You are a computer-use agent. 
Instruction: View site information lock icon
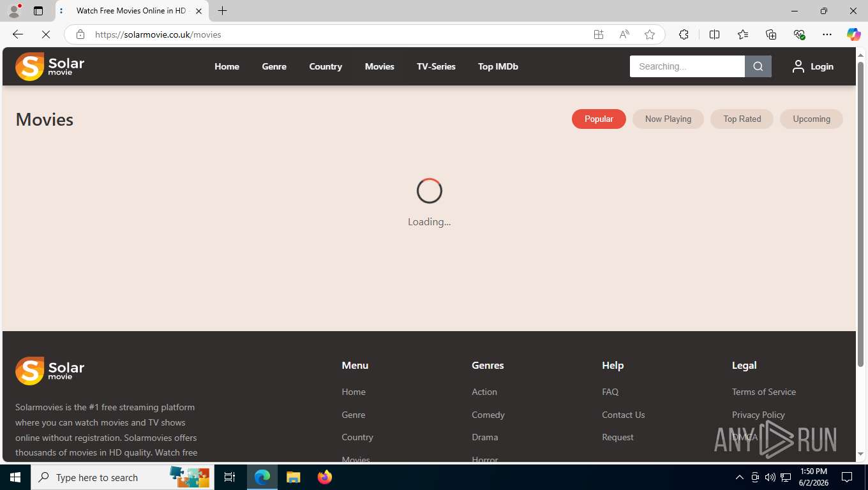click(80, 34)
